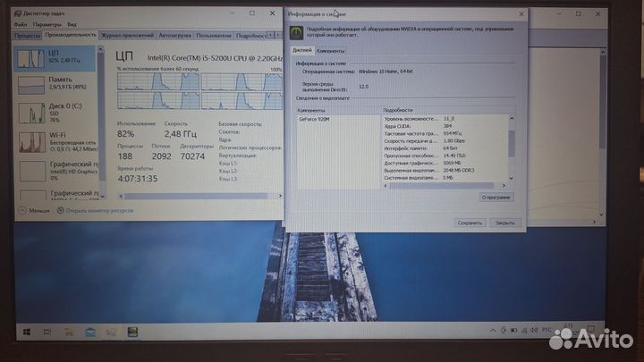Select the Intel HD Graphics GPU item

[30, 169]
